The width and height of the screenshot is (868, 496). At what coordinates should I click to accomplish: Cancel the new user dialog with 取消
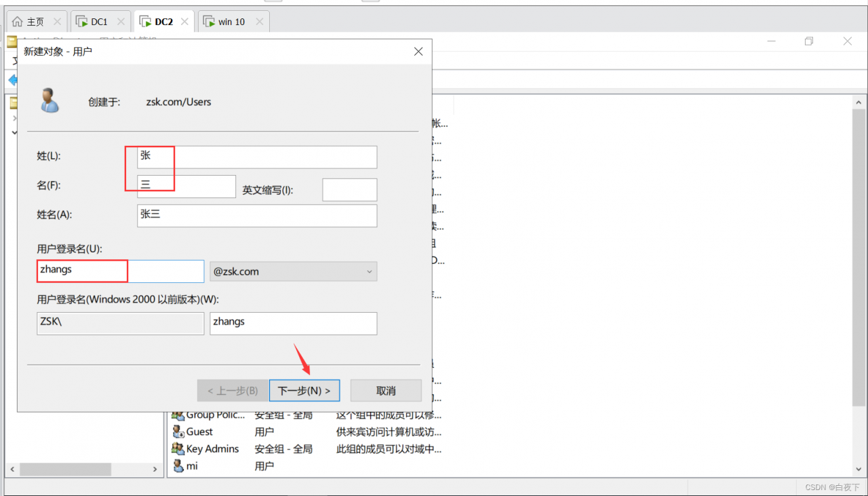[x=386, y=391]
